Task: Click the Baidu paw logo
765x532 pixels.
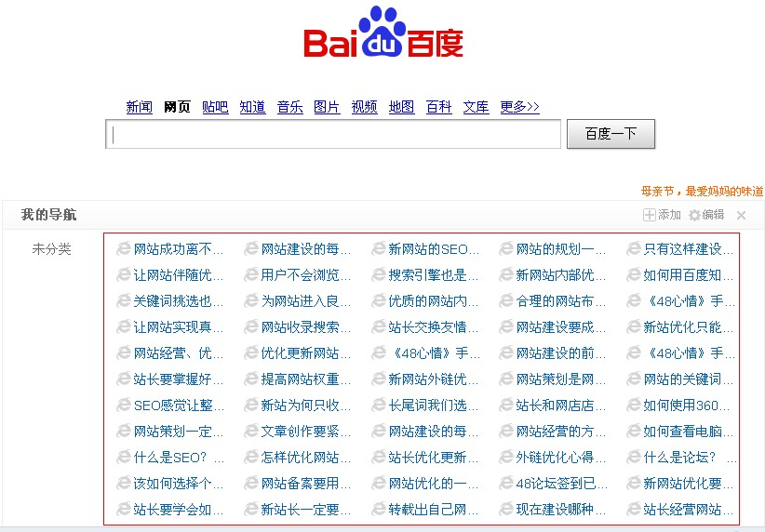Action: pyautogui.click(x=382, y=32)
